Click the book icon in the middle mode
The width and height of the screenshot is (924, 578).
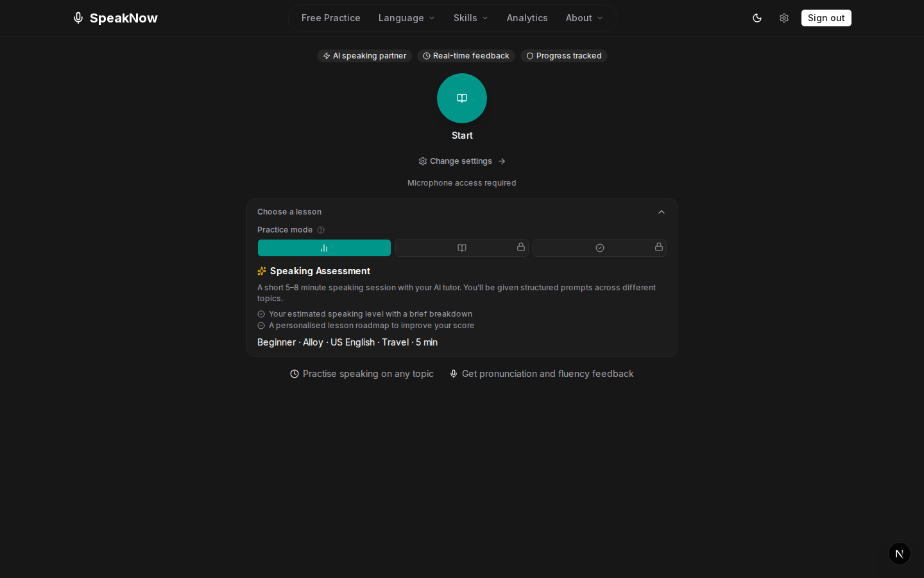coord(461,248)
